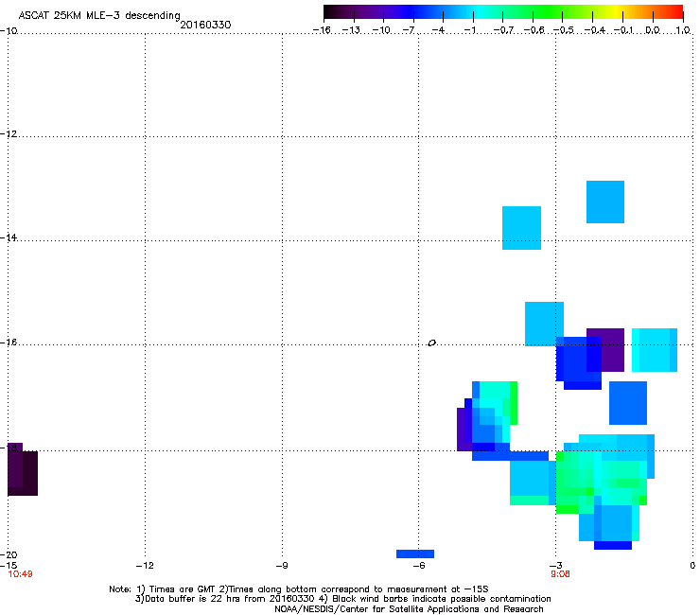Click the date label 20160330 below the title
The width and height of the screenshot is (700, 615).
pyautogui.click(x=205, y=25)
